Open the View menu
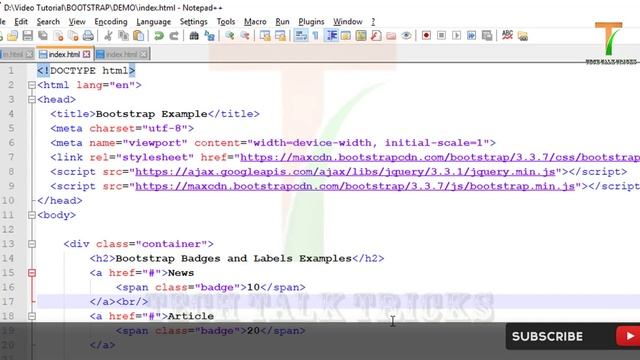Viewport: 640px width, 360px height. [77, 22]
